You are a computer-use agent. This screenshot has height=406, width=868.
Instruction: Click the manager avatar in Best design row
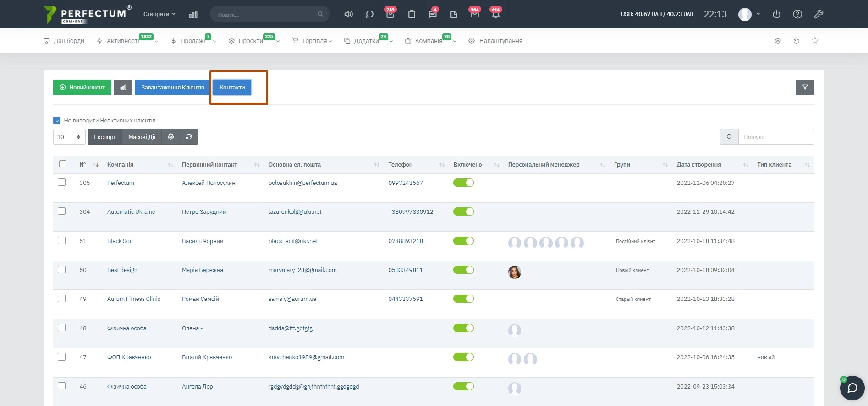(x=514, y=273)
